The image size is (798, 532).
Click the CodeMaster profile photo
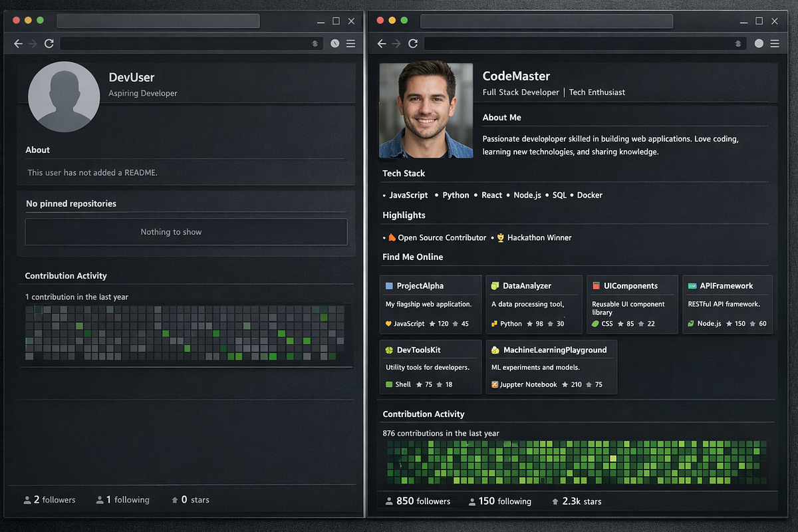(x=426, y=110)
